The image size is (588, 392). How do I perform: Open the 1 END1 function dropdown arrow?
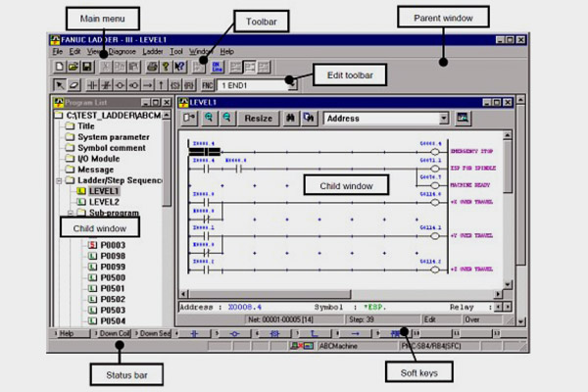[292, 85]
